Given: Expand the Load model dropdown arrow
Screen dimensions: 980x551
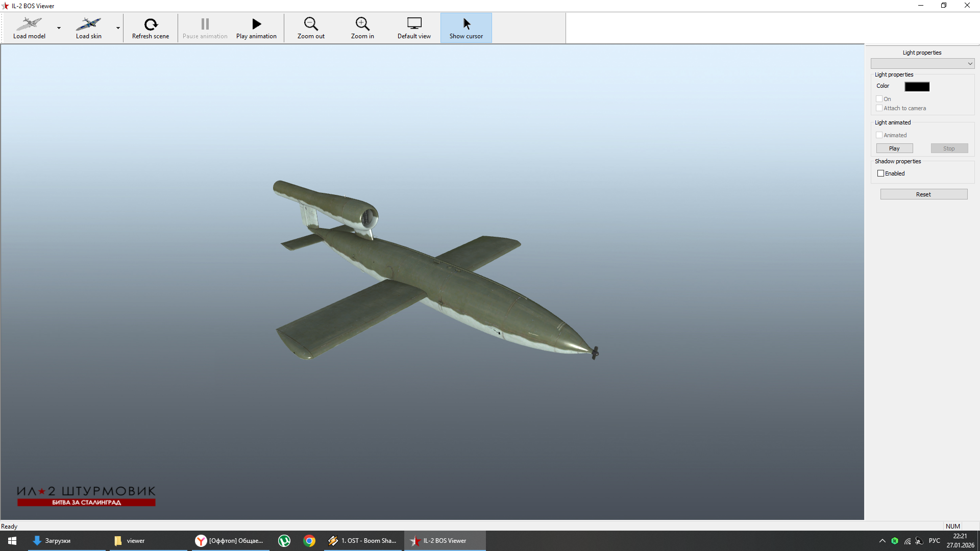Looking at the screenshot, I should click(x=59, y=28).
